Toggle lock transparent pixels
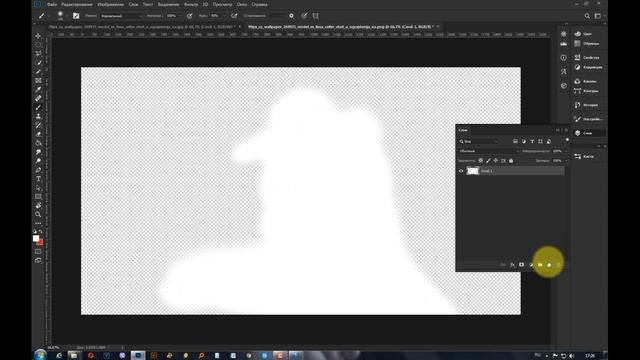Viewport: 640px width, 360px height. 480,161
